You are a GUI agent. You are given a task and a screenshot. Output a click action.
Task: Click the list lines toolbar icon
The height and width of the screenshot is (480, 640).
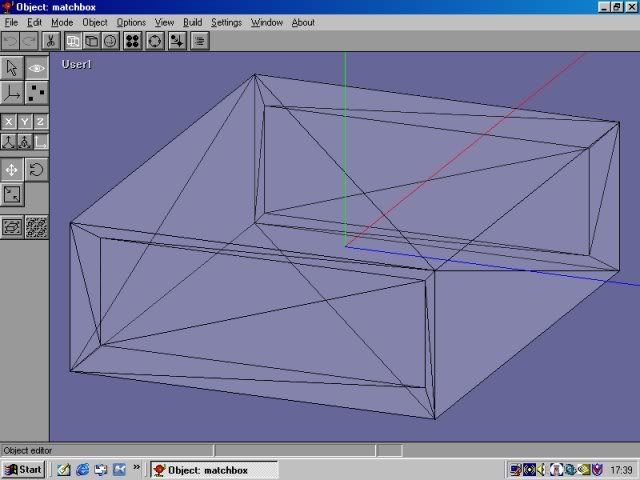click(x=199, y=41)
